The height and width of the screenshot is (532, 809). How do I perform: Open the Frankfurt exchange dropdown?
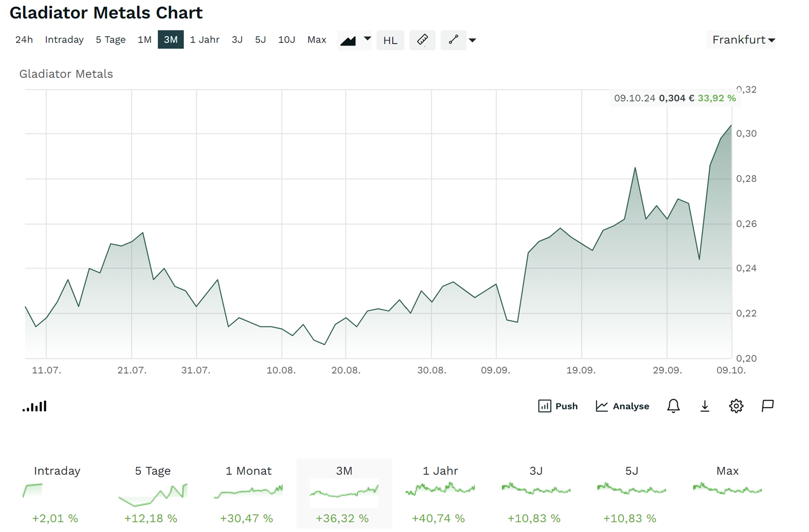click(x=743, y=40)
